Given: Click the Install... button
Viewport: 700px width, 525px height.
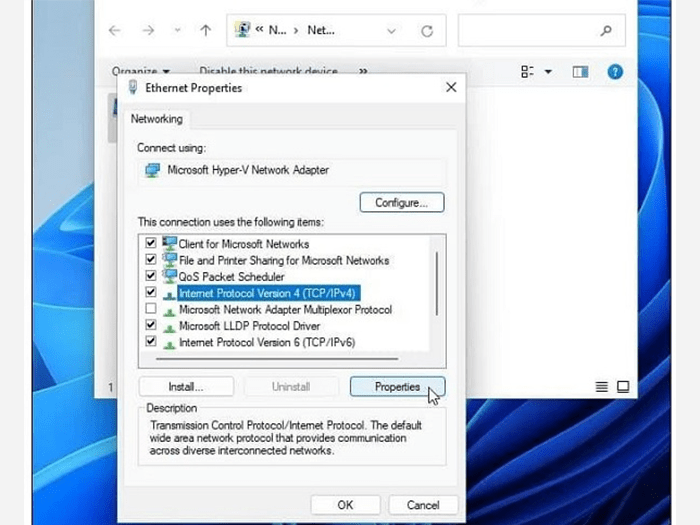Looking at the screenshot, I should 186,387.
